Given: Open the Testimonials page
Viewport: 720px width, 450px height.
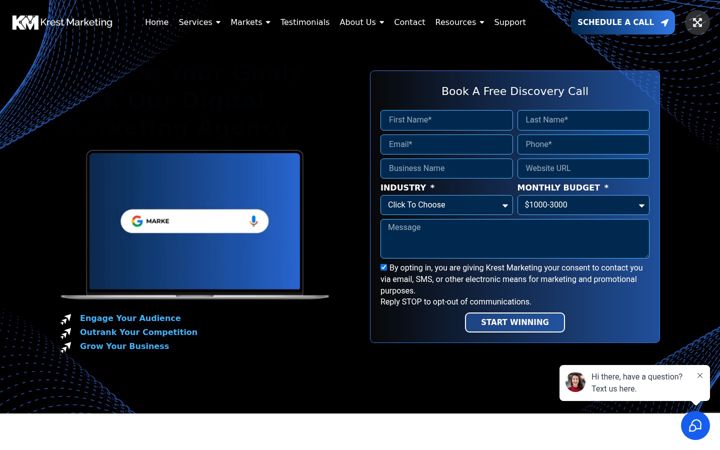Looking at the screenshot, I should (305, 22).
